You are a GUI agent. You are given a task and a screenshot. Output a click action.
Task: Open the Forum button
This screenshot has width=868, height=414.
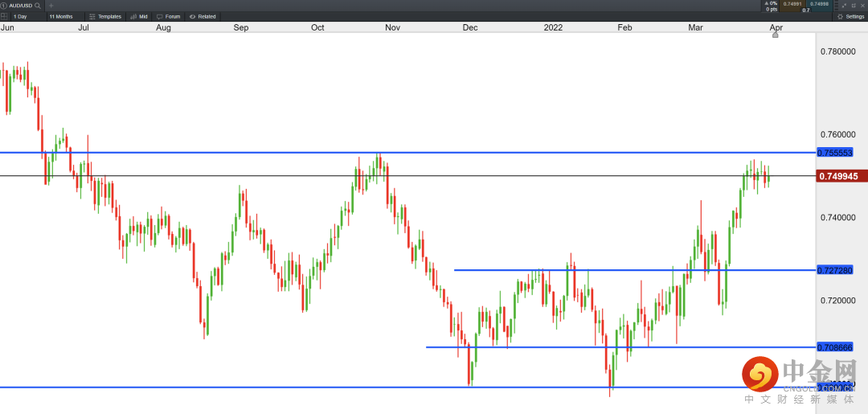pyautogui.click(x=169, y=17)
